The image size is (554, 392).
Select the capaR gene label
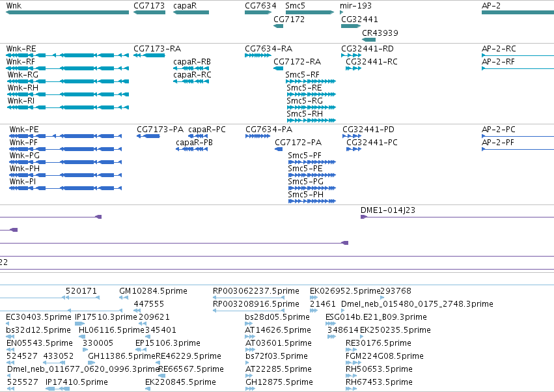185,6
